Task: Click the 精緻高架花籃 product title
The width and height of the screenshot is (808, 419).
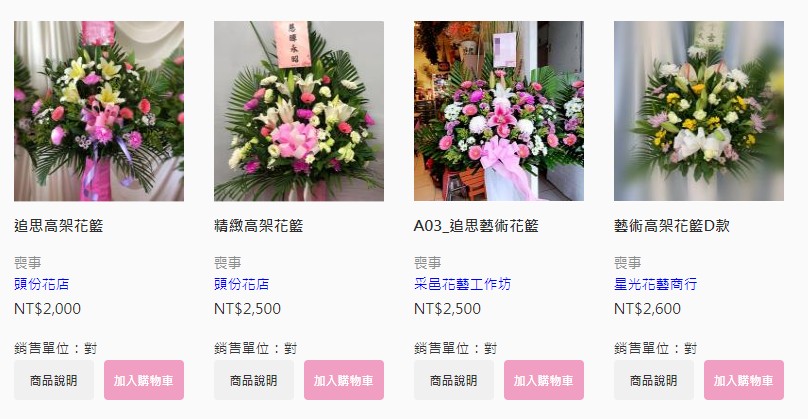Action: (x=259, y=226)
